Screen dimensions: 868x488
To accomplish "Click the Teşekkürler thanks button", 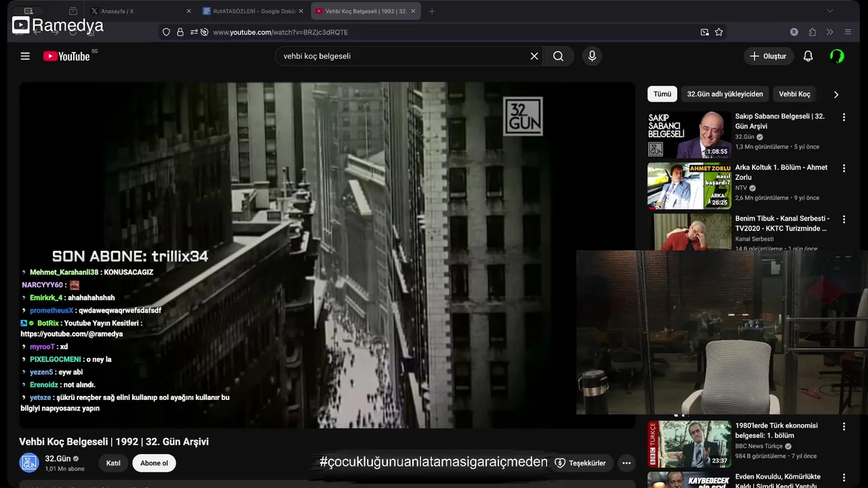I will [x=580, y=463].
